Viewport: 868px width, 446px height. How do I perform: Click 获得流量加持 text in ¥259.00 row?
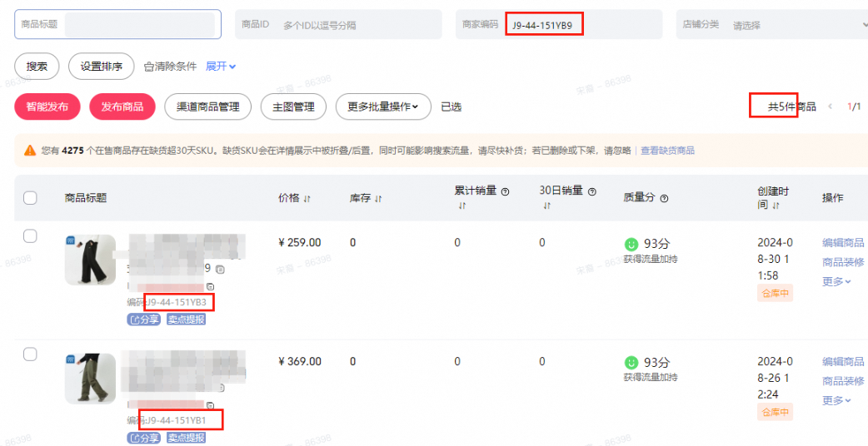click(651, 259)
